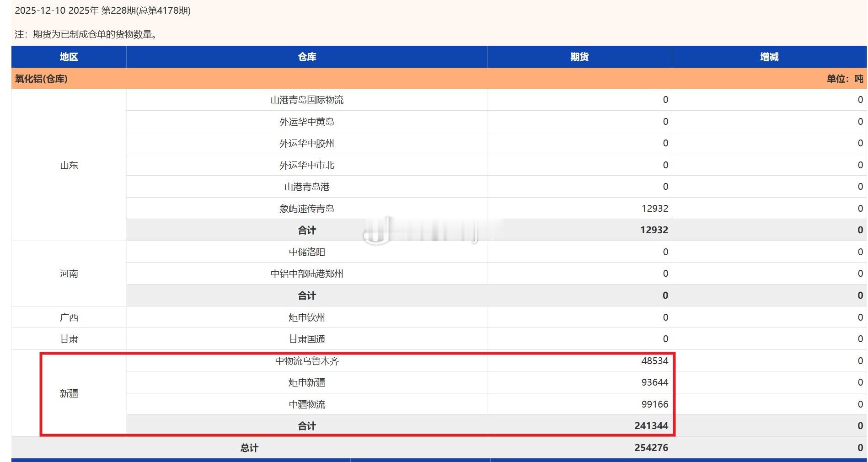Select the 炬申新疆 warehouse row
This screenshot has width=868, height=462.
(x=307, y=382)
